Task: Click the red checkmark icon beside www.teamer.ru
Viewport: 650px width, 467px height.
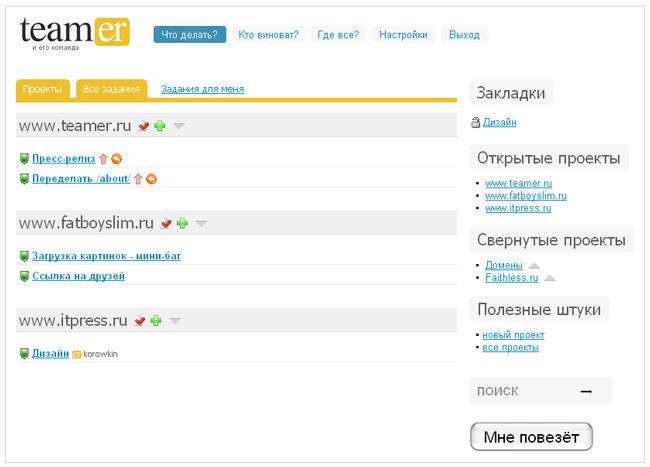Action: pyautogui.click(x=143, y=126)
